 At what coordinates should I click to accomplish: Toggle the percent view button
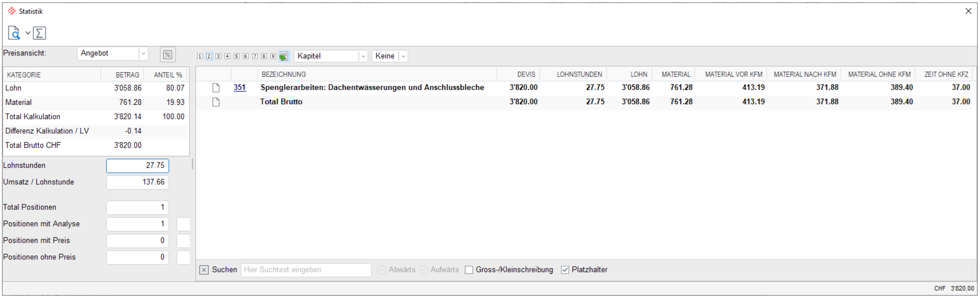(167, 55)
